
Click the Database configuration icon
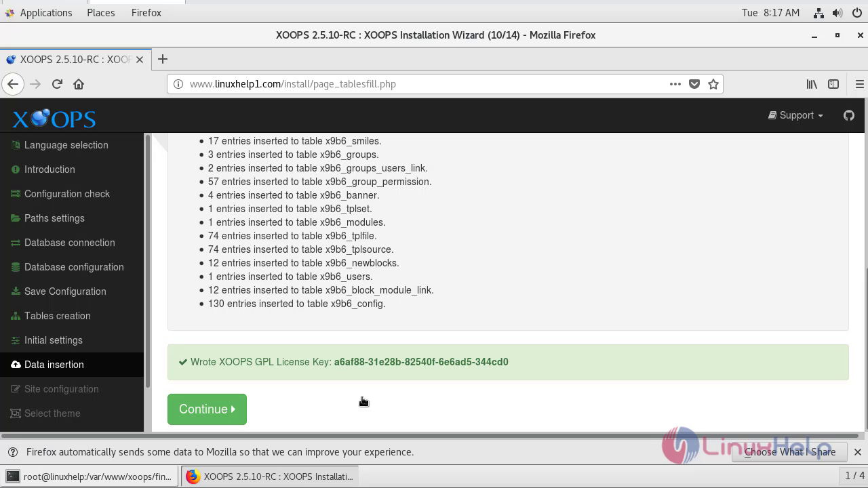[16, 267]
